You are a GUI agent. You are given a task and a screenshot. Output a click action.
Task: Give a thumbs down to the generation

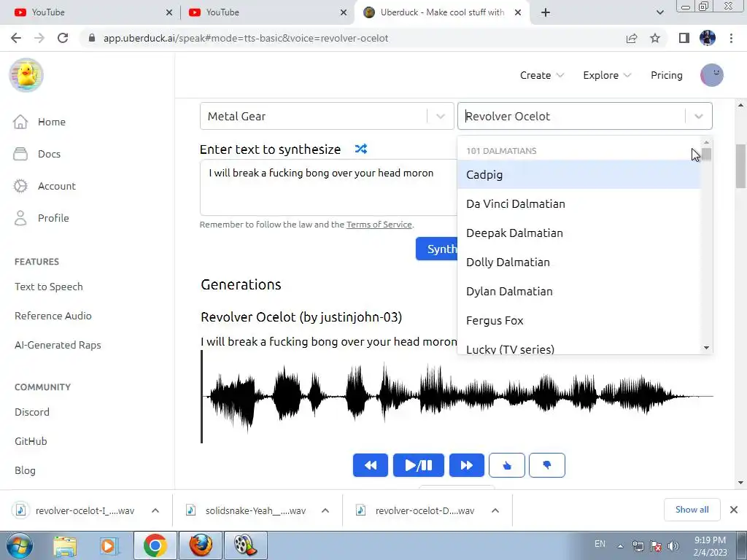click(x=547, y=465)
